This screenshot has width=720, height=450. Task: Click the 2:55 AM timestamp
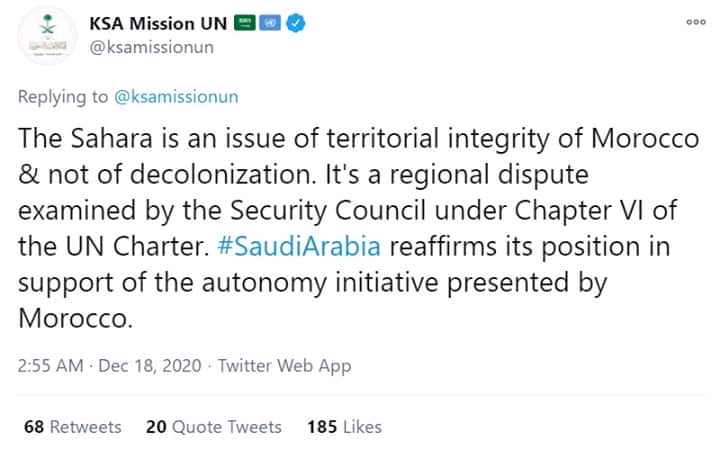[51, 366]
